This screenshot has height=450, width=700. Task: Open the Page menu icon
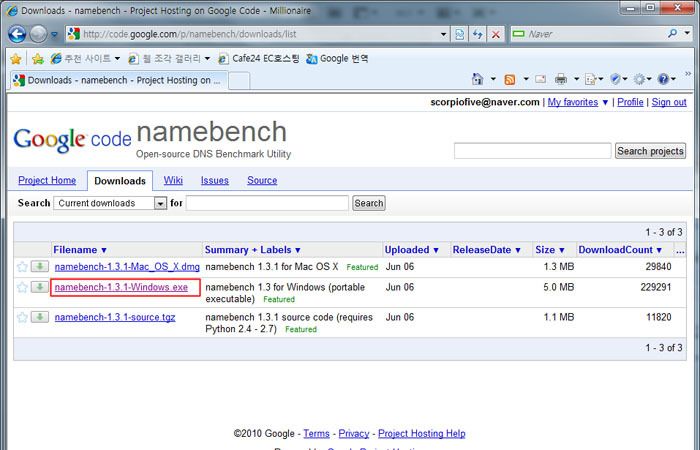coord(591,79)
